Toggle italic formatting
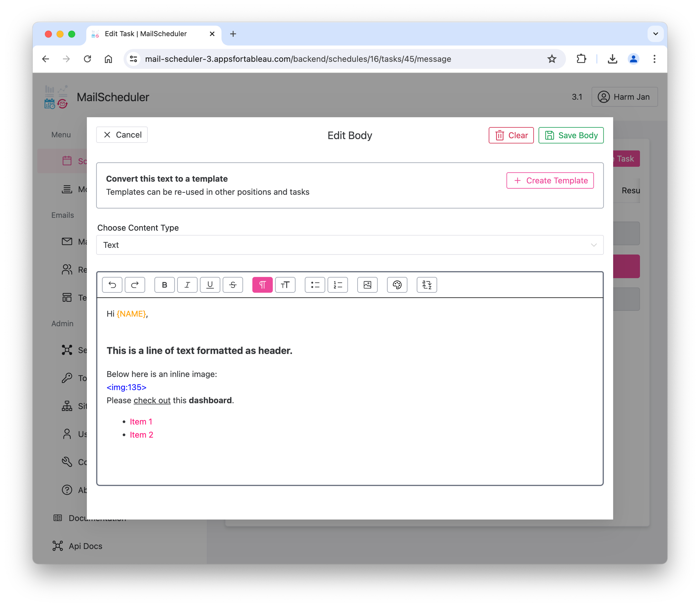The height and width of the screenshot is (607, 700). pos(187,285)
